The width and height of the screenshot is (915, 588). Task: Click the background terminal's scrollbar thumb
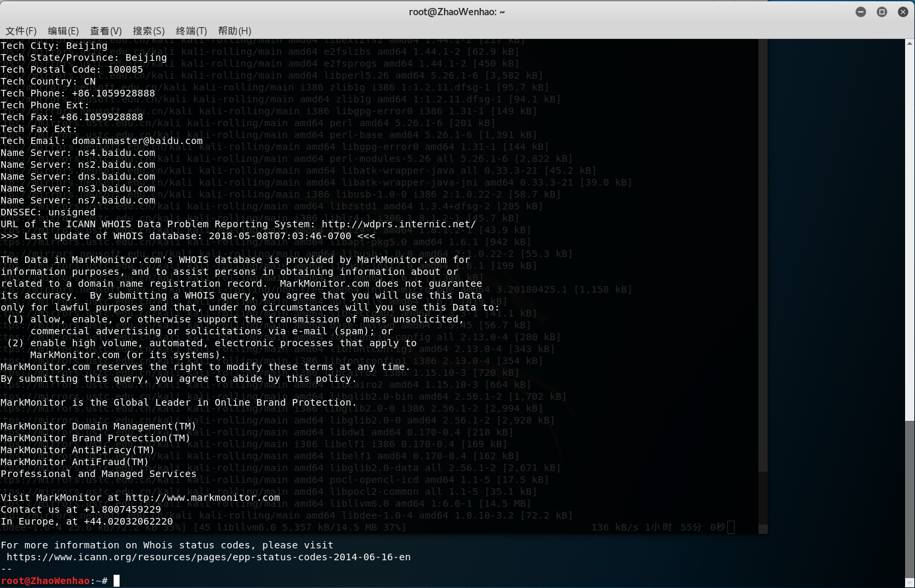pyautogui.click(x=763, y=497)
